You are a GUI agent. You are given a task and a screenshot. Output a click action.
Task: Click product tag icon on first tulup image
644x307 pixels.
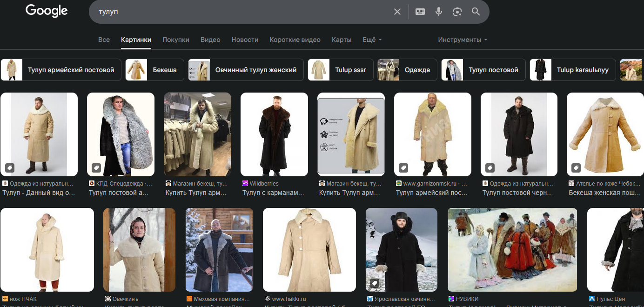[x=10, y=167]
